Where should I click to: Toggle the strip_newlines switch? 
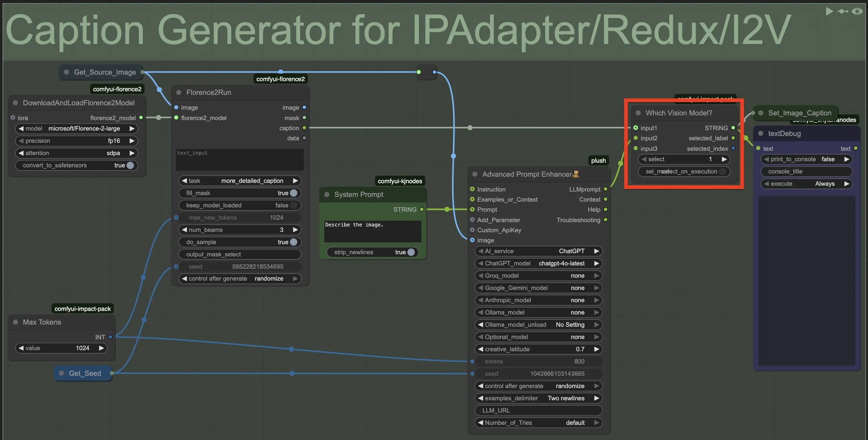tap(411, 252)
